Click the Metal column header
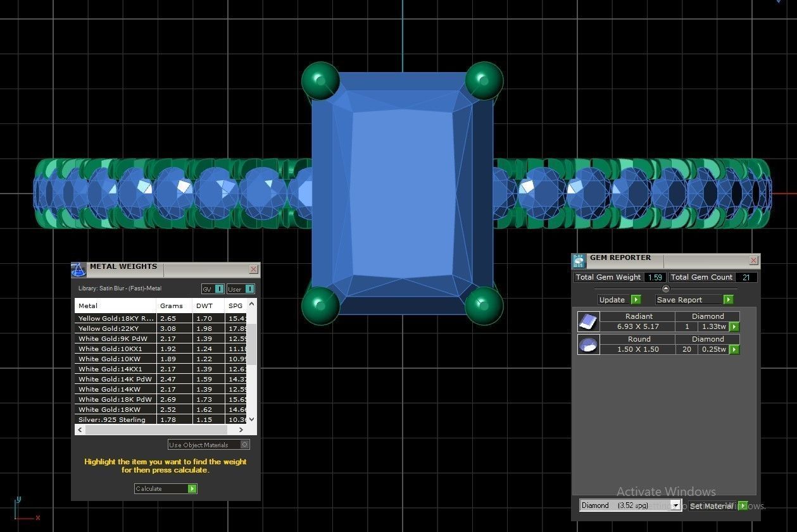The height and width of the screenshot is (532, 797). pyautogui.click(x=115, y=306)
